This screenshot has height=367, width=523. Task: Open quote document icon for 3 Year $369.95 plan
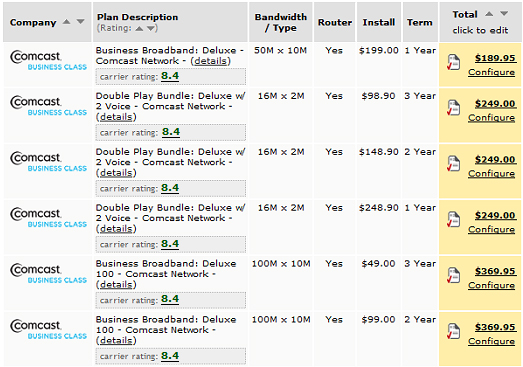click(453, 276)
